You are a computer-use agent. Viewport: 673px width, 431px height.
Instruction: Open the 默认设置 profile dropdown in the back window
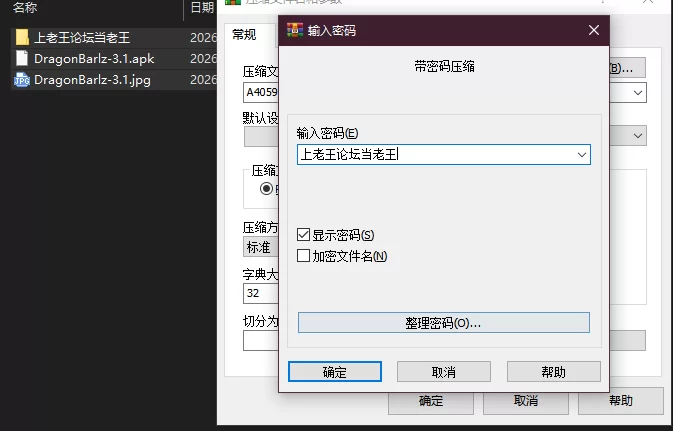pos(638,136)
